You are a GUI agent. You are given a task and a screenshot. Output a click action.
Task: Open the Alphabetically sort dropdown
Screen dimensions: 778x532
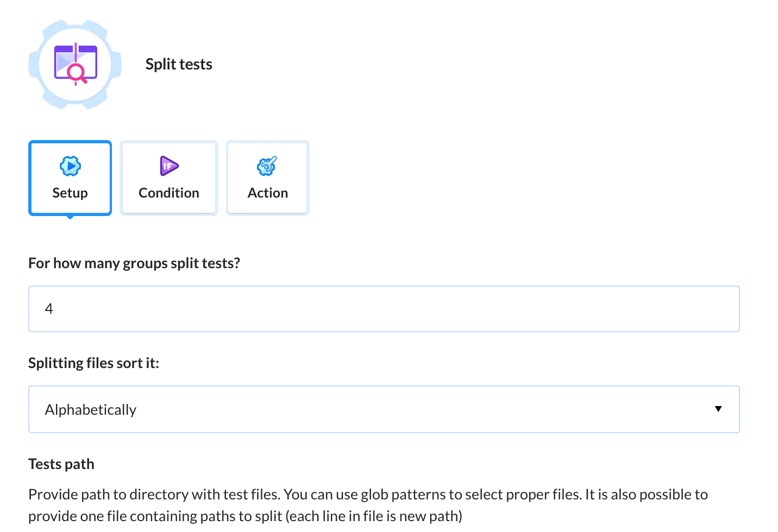point(384,409)
